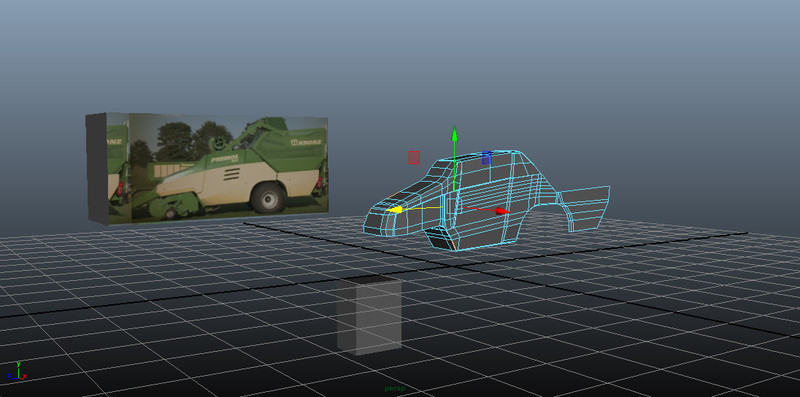Select the transparent gray box on grid
Viewport: 800px width, 397px height.
point(369,315)
